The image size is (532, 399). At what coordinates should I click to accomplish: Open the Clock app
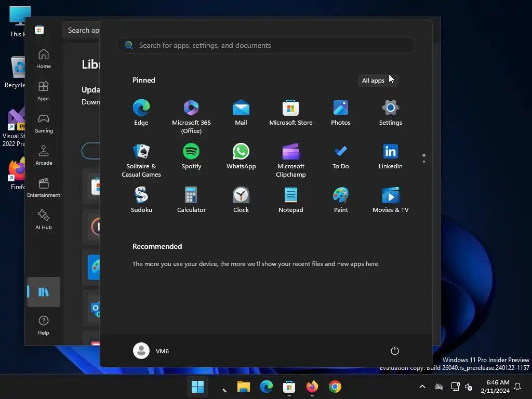pos(241,200)
